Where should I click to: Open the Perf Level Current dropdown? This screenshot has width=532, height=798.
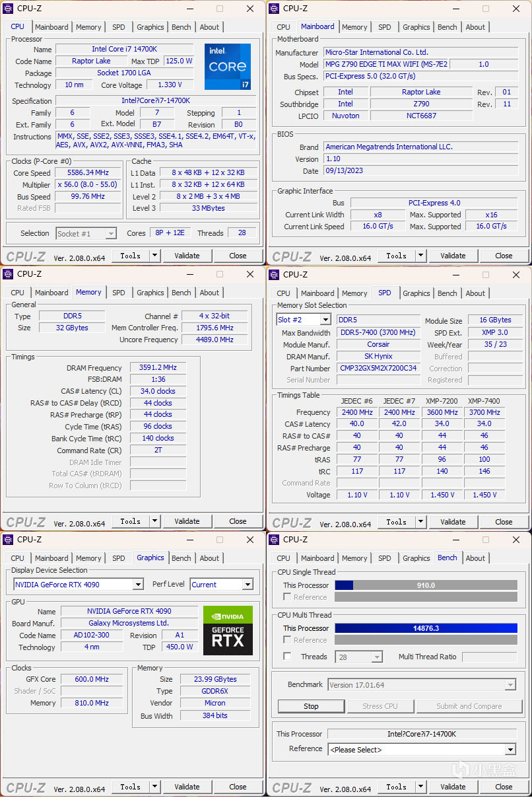[248, 585]
